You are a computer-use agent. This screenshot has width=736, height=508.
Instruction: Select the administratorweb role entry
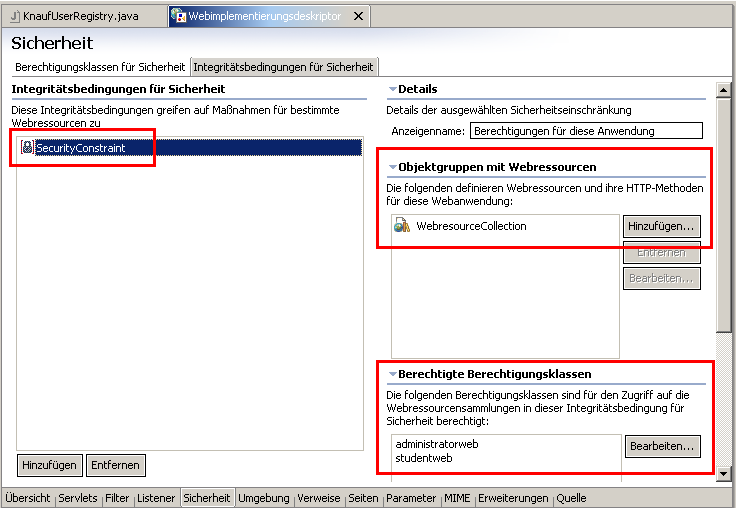[x=437, y=444]
